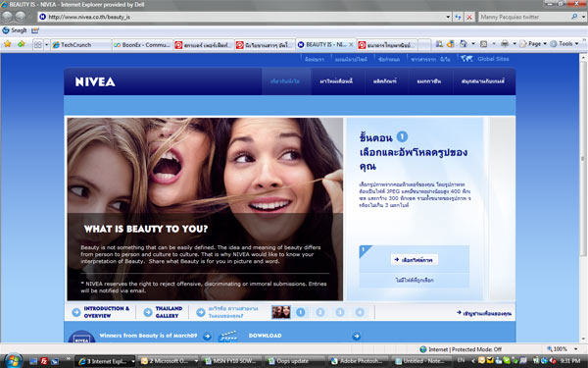Open the Internet Explorer taskbar group
The image size is (588, 368).
point(105,361)
